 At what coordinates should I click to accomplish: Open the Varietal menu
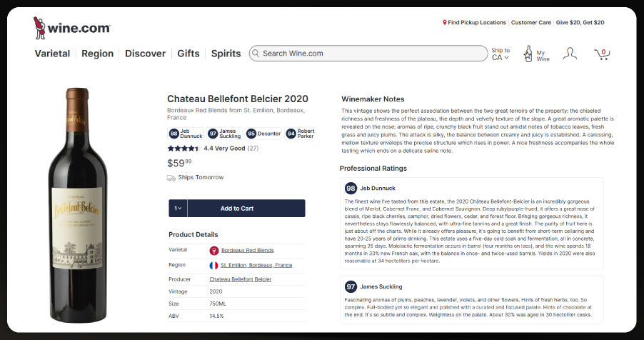(52, 54)
